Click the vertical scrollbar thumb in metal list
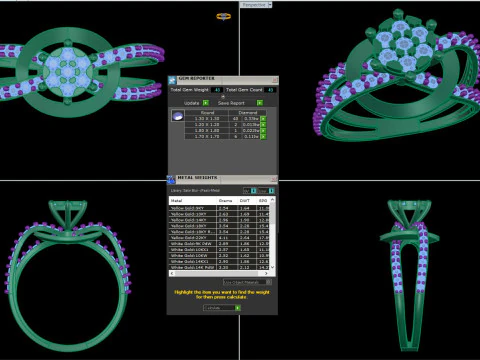This screenshot has width=480, height=360. [273, 213]
